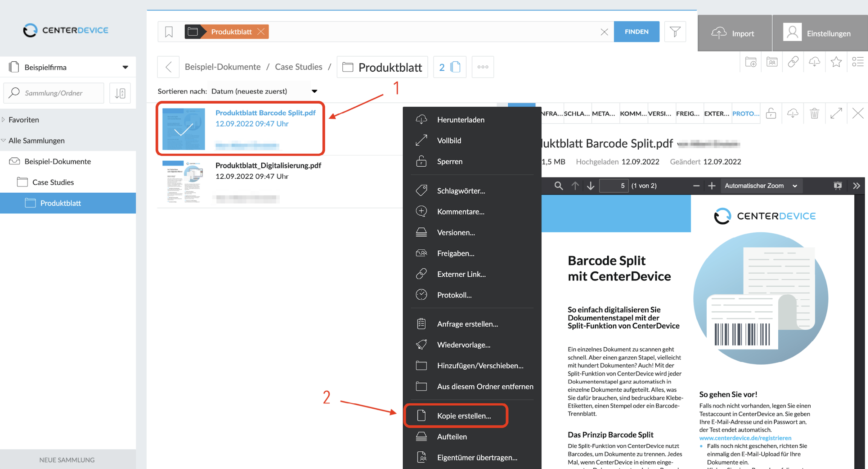Expand the Favoriten tree section

[x=3, y=120]
